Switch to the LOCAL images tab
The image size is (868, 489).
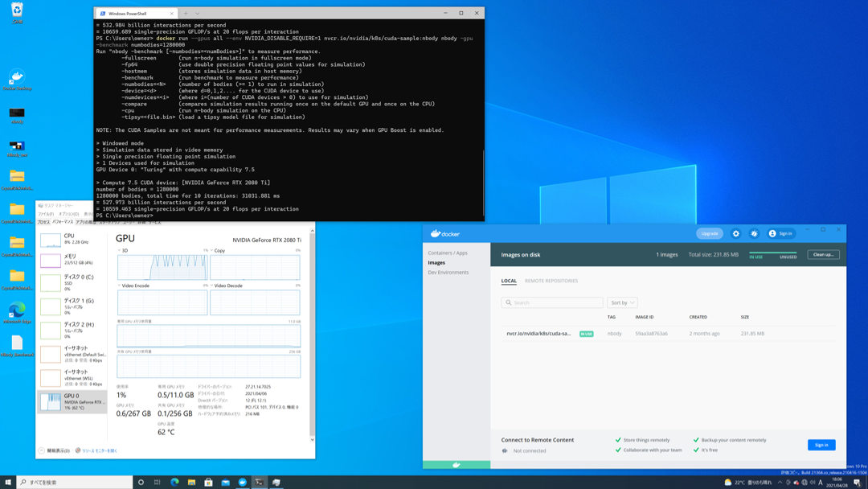pyautogui.click(x=509, y=281)
